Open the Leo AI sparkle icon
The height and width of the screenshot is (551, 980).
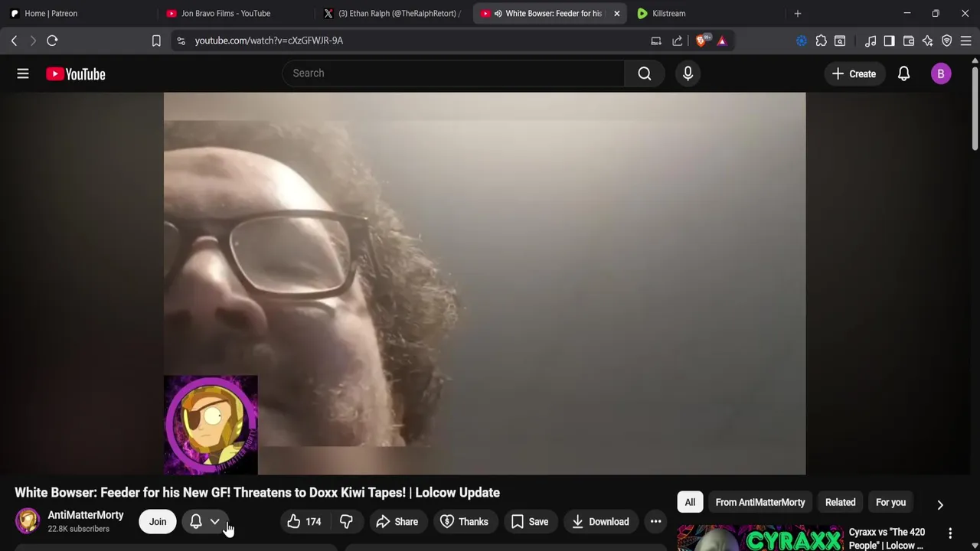pyautogui.click(x=927, y=41)
